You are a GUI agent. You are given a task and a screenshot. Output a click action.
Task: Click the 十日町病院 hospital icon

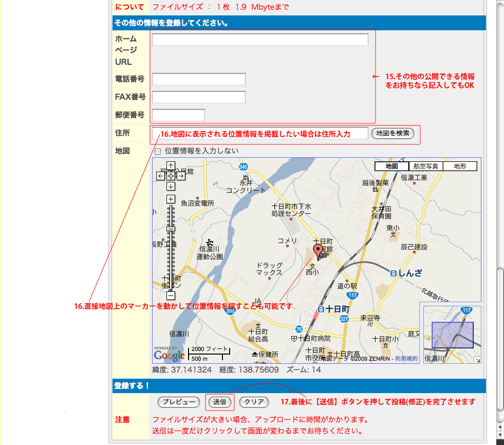pyautogui.click(x=294, y=339)
